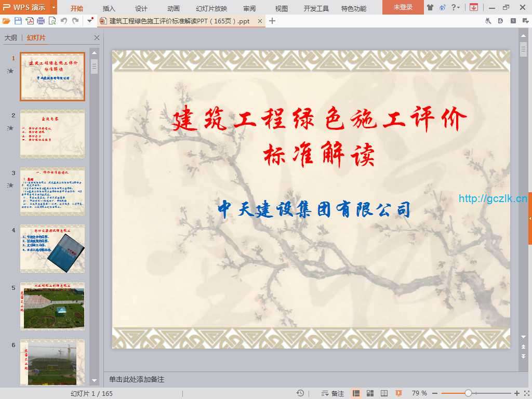Toggle the 备注 notes pane button
The height and width of the screenshot is (399, 532).
tap(332, 393)
